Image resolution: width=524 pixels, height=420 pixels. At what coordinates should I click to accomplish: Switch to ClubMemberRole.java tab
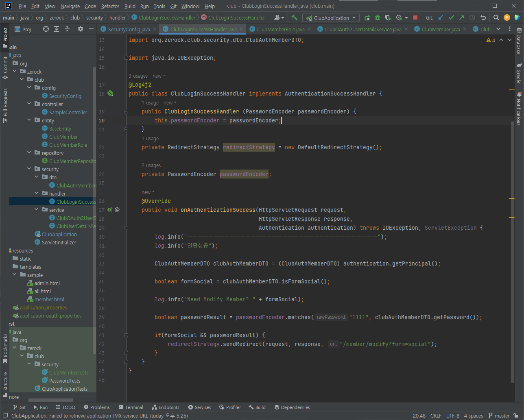click(x=281, y=29)
